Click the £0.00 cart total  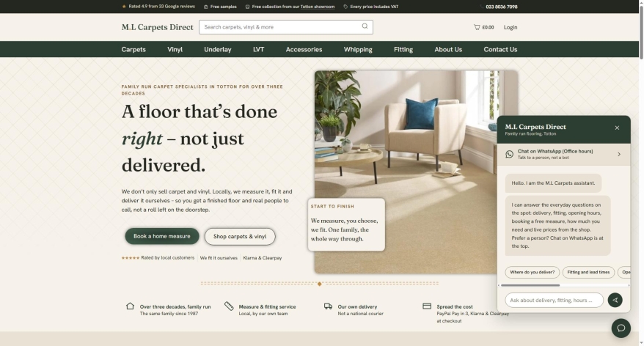(488, 27)
